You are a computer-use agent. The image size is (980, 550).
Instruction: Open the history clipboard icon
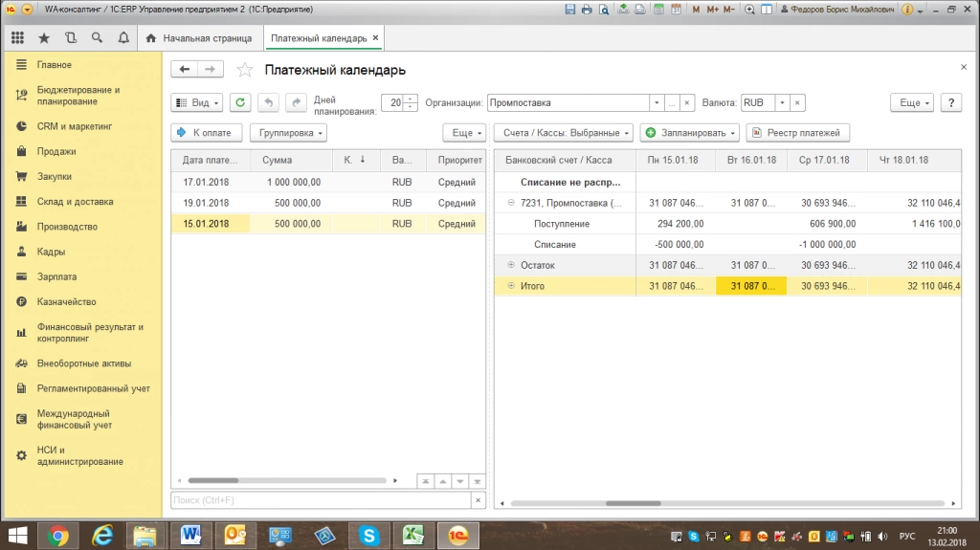[x=71, y=38]
